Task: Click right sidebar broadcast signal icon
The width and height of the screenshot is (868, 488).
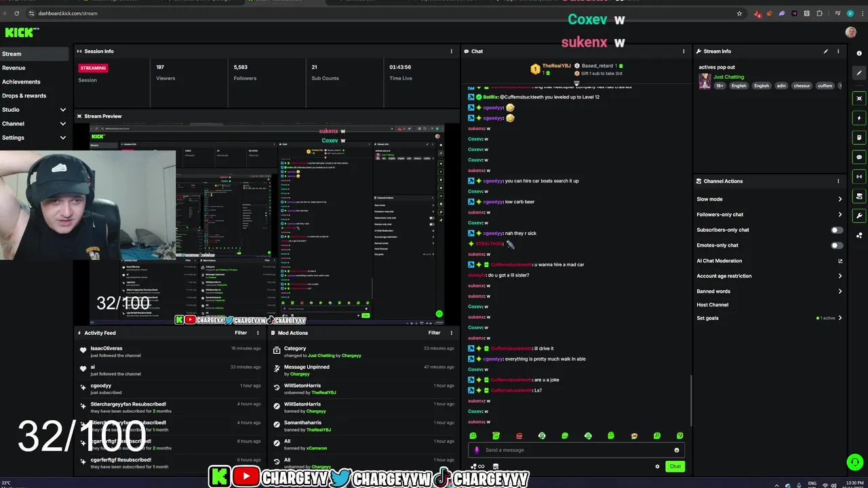Action: [x=859, y=177]
